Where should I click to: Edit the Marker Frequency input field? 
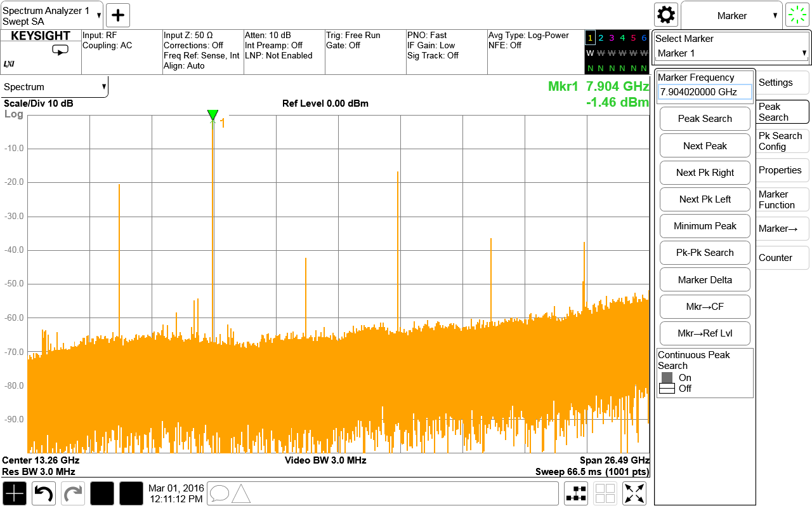tap(705, 91)
